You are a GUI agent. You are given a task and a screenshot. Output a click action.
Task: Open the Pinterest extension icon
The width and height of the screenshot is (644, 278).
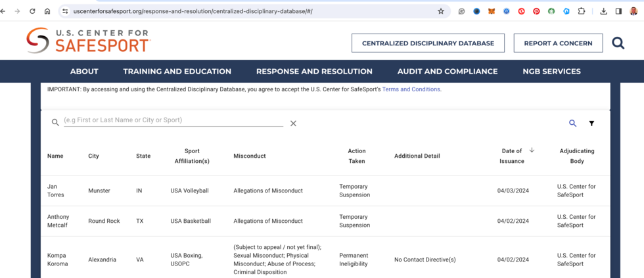coord(536,11)
